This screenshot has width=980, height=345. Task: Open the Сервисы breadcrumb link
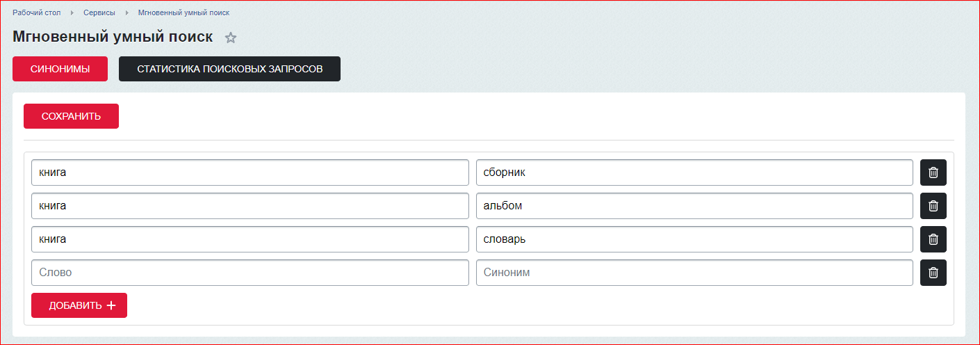click(x=99, y=13)
